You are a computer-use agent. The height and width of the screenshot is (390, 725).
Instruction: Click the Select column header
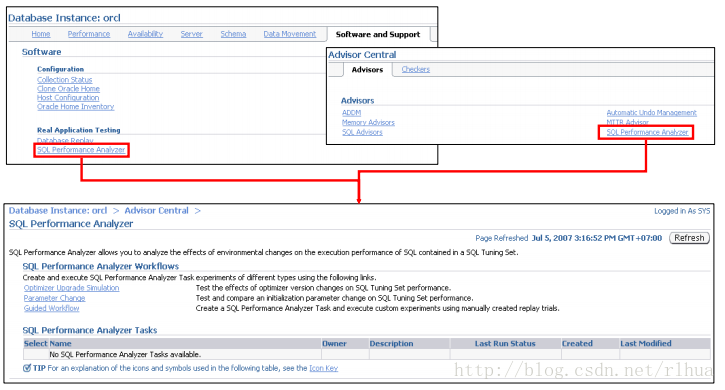tap(36, 343)
